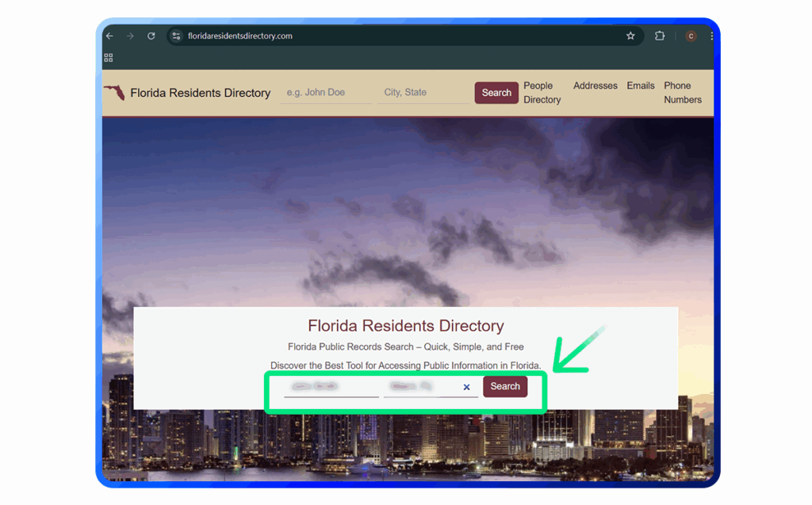Go to the Addresses page
Image resolution: width=812 pixels, height=505 pixels.
pos(595,86)
